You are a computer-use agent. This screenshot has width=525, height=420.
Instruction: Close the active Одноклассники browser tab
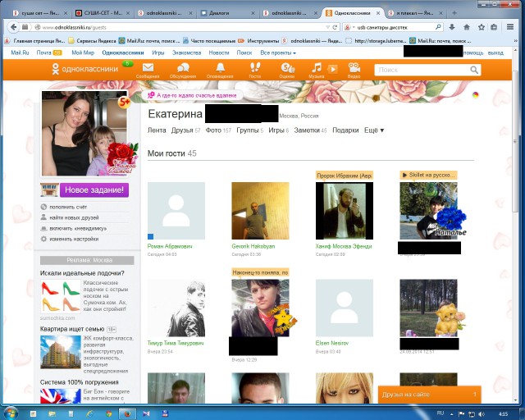tap(378, 13)
